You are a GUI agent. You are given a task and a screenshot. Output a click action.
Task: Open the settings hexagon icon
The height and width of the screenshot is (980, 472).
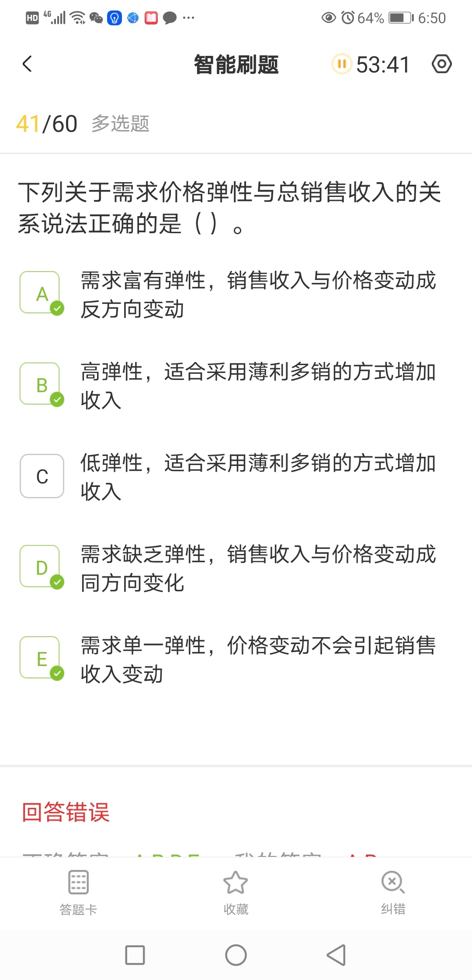coord(441,64)
